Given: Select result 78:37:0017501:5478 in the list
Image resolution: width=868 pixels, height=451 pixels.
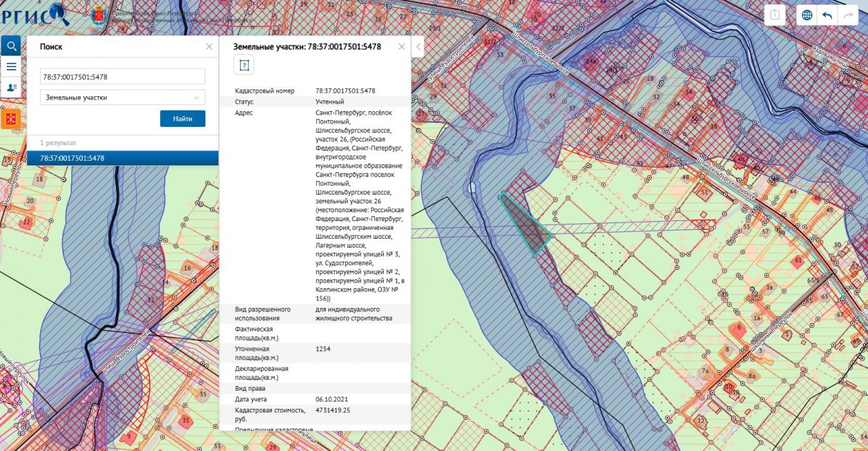Looking at the screenshot, I should pos(122,158).
